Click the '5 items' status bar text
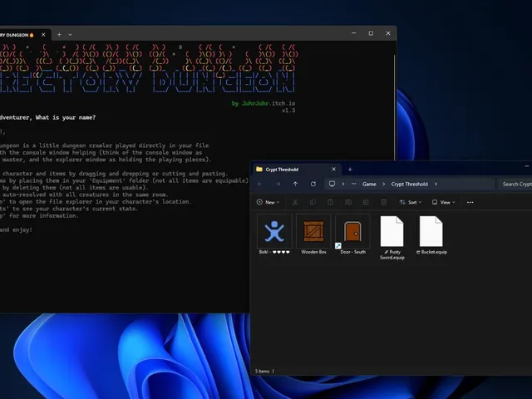This screenshot has height=399, width=532. coord(263,372)
